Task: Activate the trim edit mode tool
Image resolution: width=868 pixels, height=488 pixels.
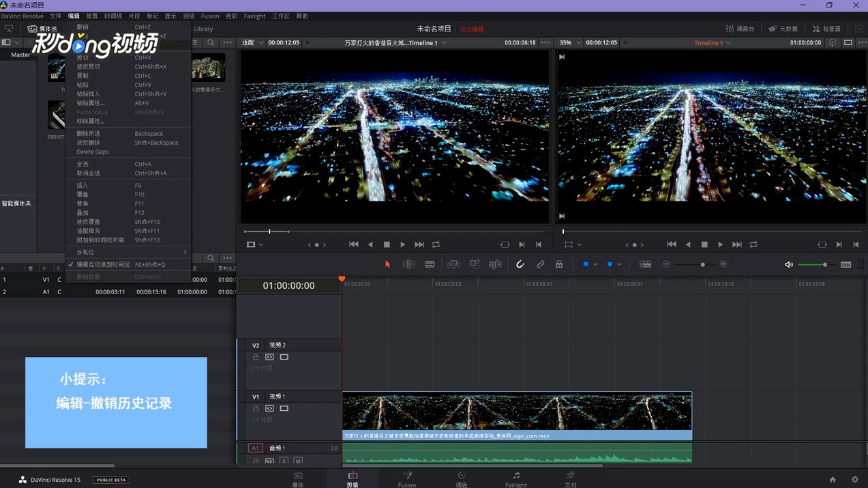Action: [x=408, y=264]
